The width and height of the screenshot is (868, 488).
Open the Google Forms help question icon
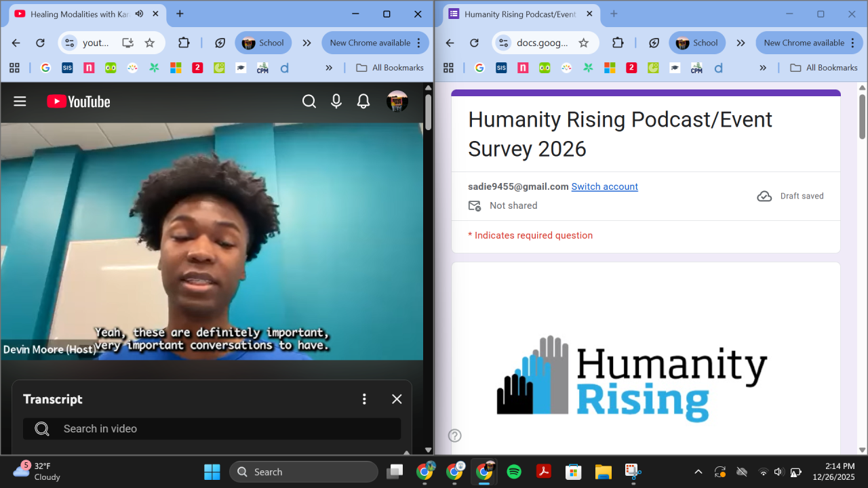(455, 436)
